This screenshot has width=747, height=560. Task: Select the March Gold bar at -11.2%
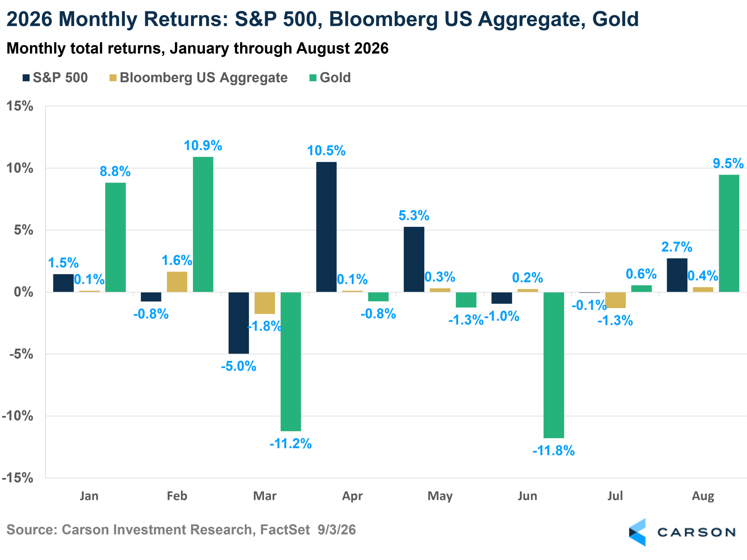pyautogui.click(x=291, y=361)
